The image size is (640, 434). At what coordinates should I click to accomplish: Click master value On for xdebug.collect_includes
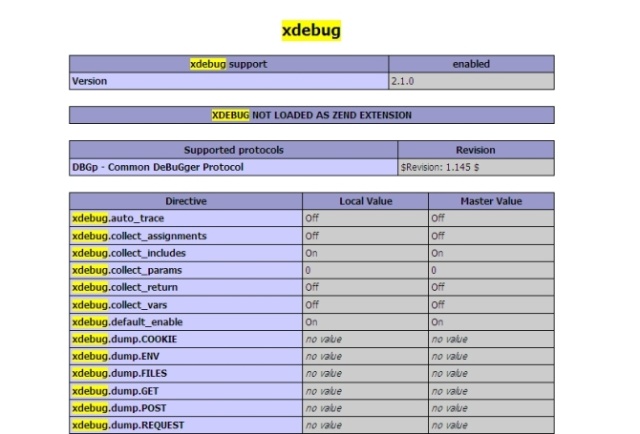[x=491, y=253]
